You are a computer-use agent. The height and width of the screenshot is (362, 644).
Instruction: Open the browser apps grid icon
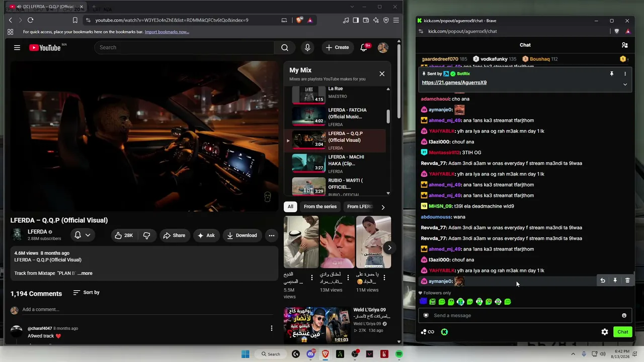tap(10, 32)
